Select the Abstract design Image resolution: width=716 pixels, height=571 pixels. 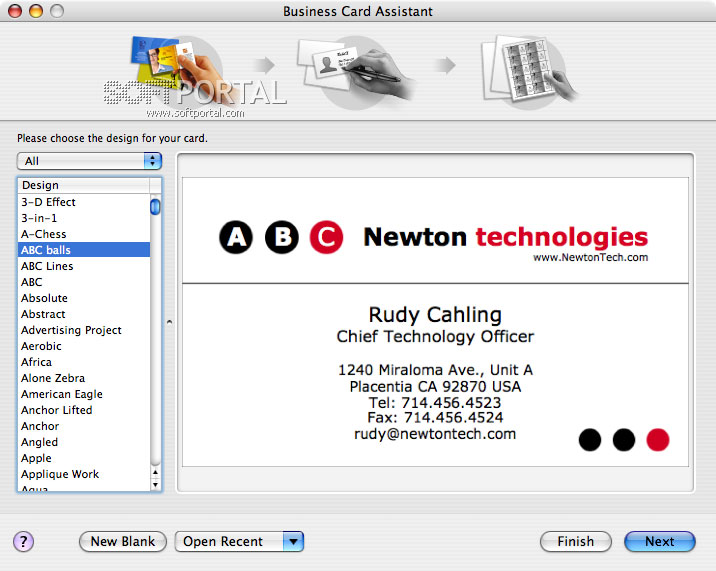pyautogui.click(x=84, y=314)
